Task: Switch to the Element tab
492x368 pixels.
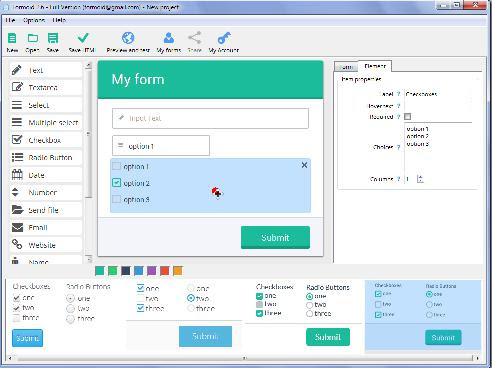Action: pos(375,66)
